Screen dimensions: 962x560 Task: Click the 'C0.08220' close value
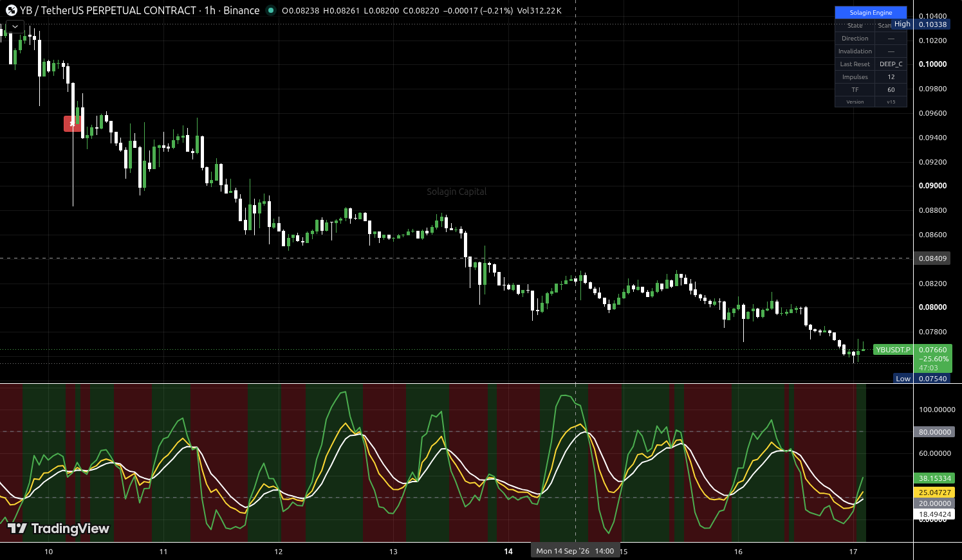[x=421, y=11]
